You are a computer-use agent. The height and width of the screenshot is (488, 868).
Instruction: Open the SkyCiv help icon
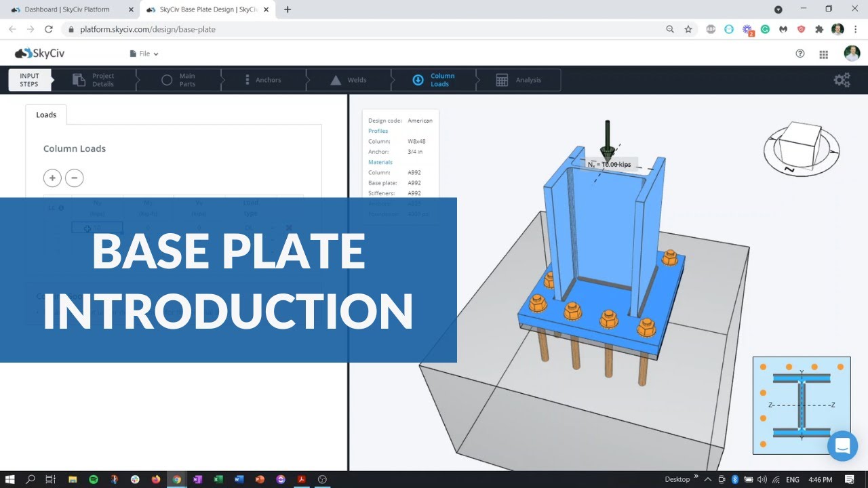point(800,54)
